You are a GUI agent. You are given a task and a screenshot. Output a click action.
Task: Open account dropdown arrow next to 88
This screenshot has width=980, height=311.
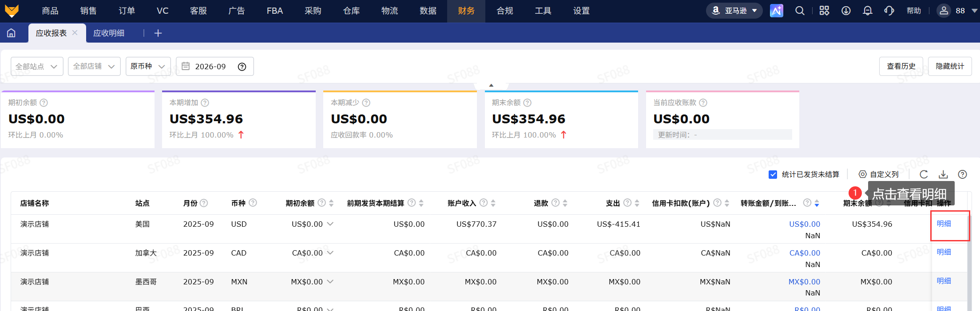coord(974,11)
